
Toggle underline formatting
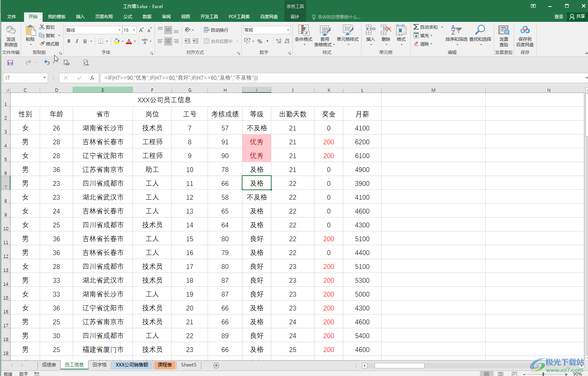pos(85,41)
